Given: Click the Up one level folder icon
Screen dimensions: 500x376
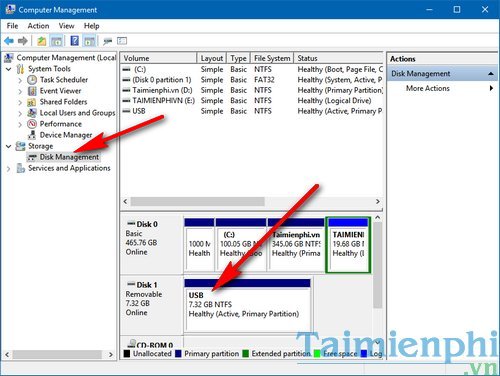Looking at the screenshot, I should click(41, 41).
